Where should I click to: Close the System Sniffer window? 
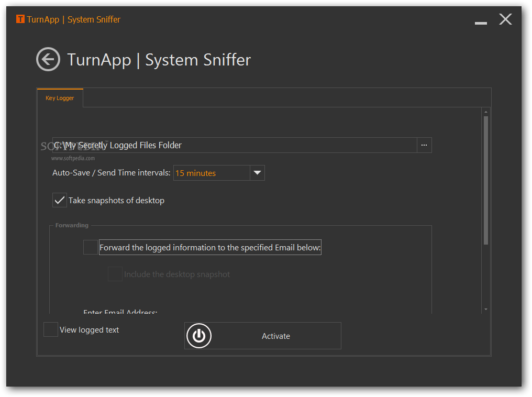[505, 19]
